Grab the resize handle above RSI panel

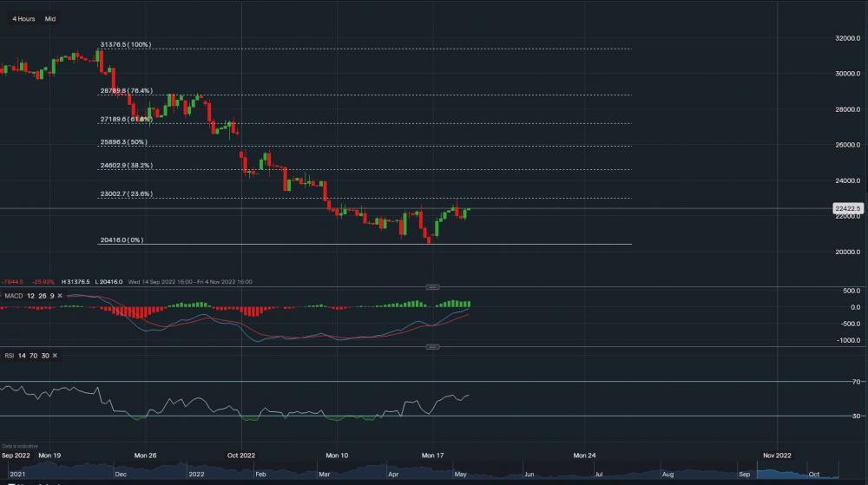pos(433,347)
